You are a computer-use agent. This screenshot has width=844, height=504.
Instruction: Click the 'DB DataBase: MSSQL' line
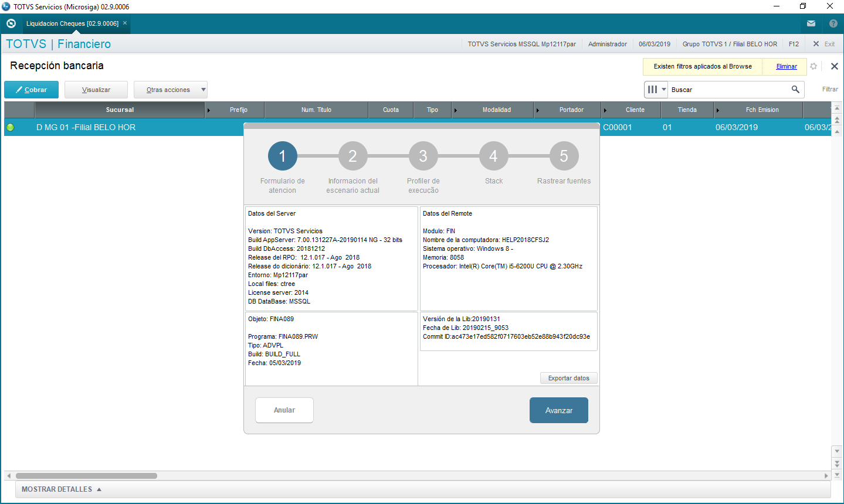coord(279,301)
